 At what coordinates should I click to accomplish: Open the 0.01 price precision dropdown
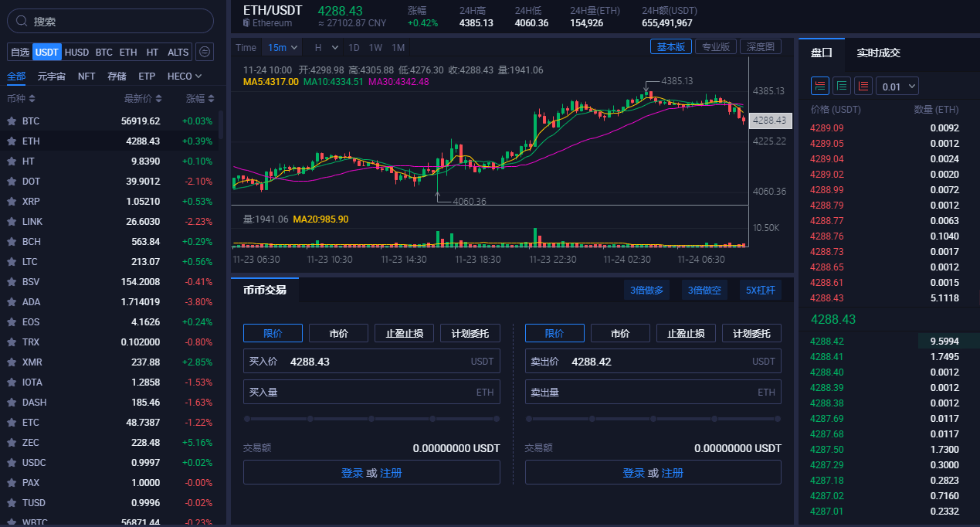pyautogui.click(x=897, y=85)
